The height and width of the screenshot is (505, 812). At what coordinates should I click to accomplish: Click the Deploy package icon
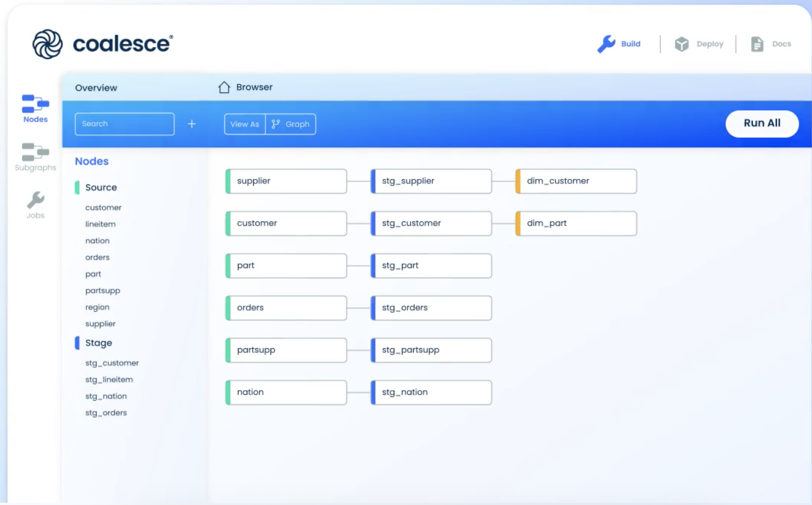[x=681, y=44]
